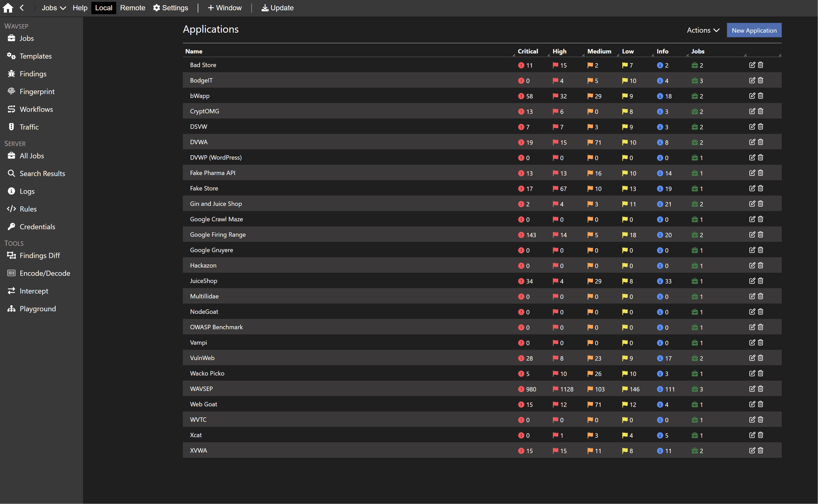Click the Update button in top bar

(277, 8)
